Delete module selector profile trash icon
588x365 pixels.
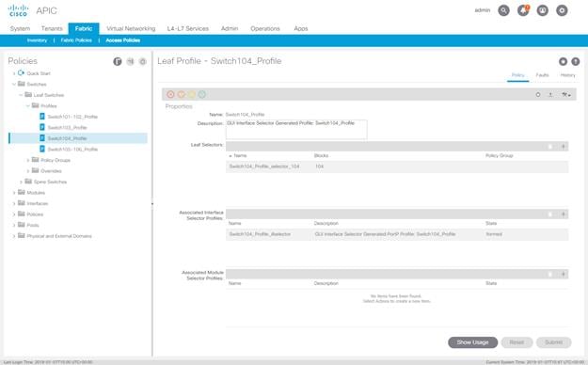click(550, 274)
